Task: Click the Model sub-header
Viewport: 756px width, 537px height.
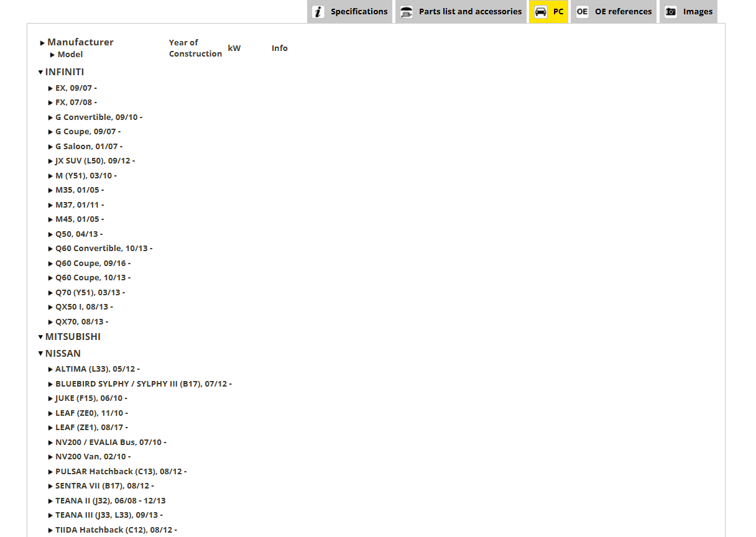Action: point(70,55)
